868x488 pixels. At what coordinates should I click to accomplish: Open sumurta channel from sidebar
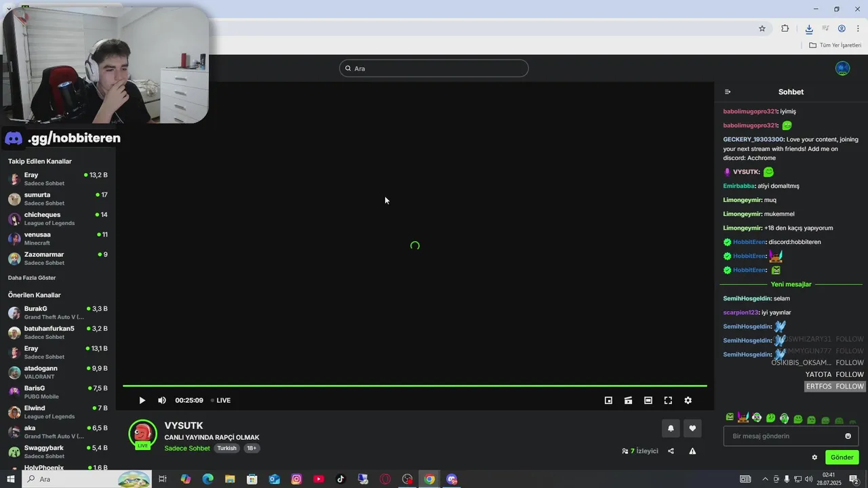pyautogui.click(x=58, y=199)
